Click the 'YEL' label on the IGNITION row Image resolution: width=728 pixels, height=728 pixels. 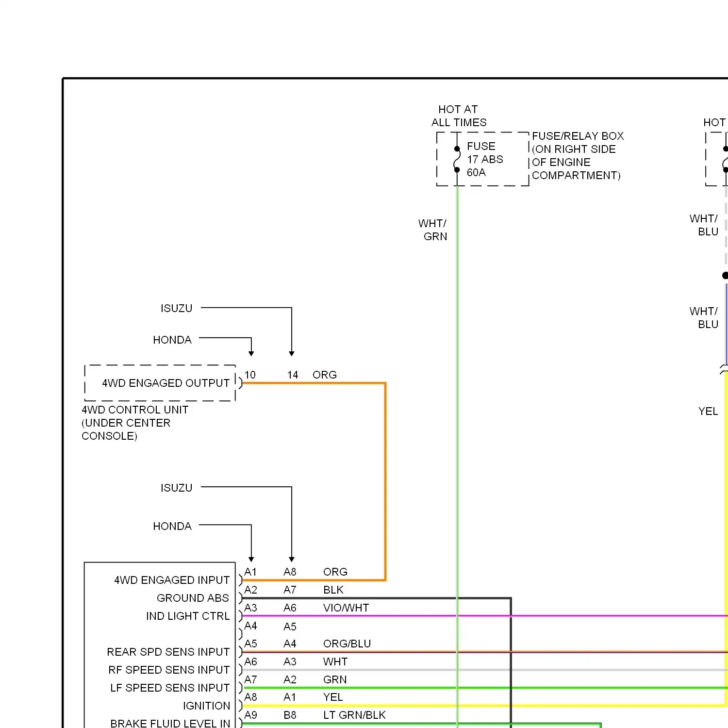(333, 697)
